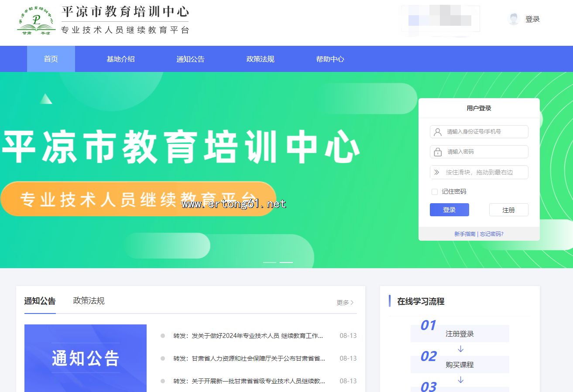Open the 首页 navigation tab
Screen dimensions: 573x392
[x=51, y=59]
